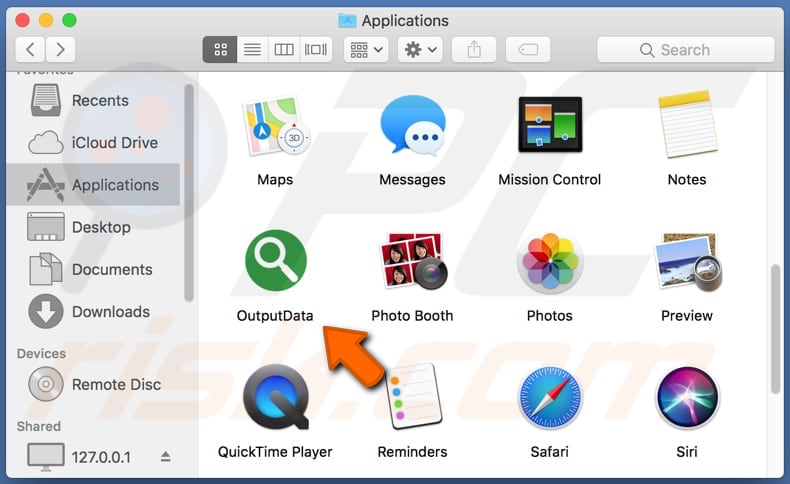Click the Siri name label

tap(687, 452)
